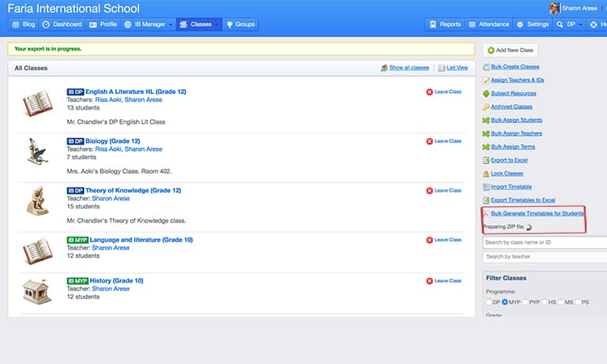Viewport: 607px width, 364px height.
Task: Click the icon beside Bulk Assign Terms
Action: [486, 147]
